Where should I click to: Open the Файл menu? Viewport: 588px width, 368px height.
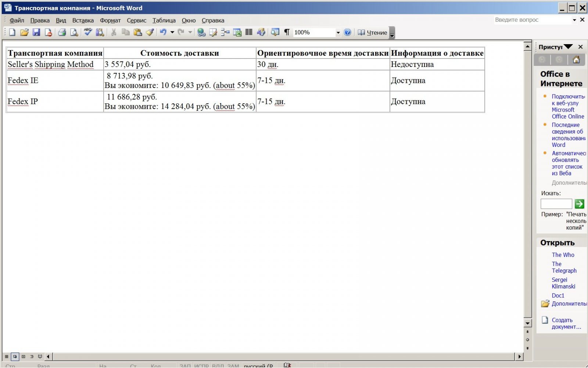(x=17, y=20)
